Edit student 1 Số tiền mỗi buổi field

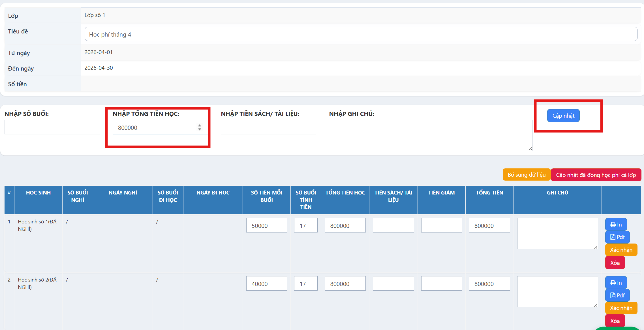click(266, 226)
